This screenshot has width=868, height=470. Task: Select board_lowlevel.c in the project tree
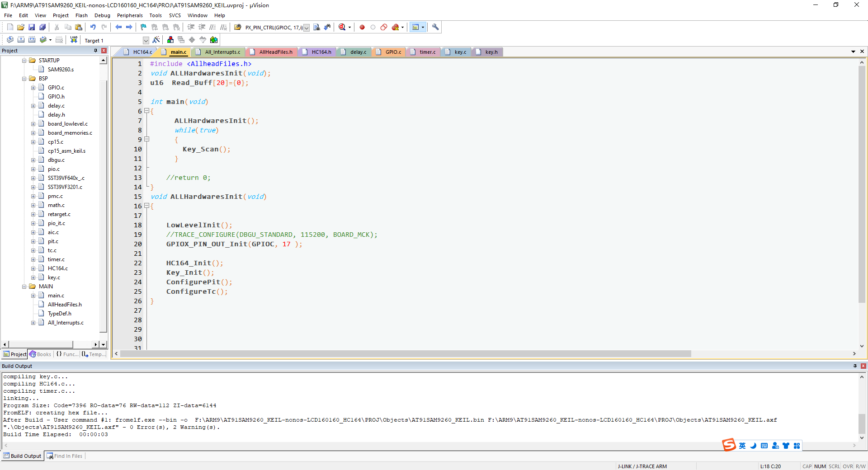[68, 124]
